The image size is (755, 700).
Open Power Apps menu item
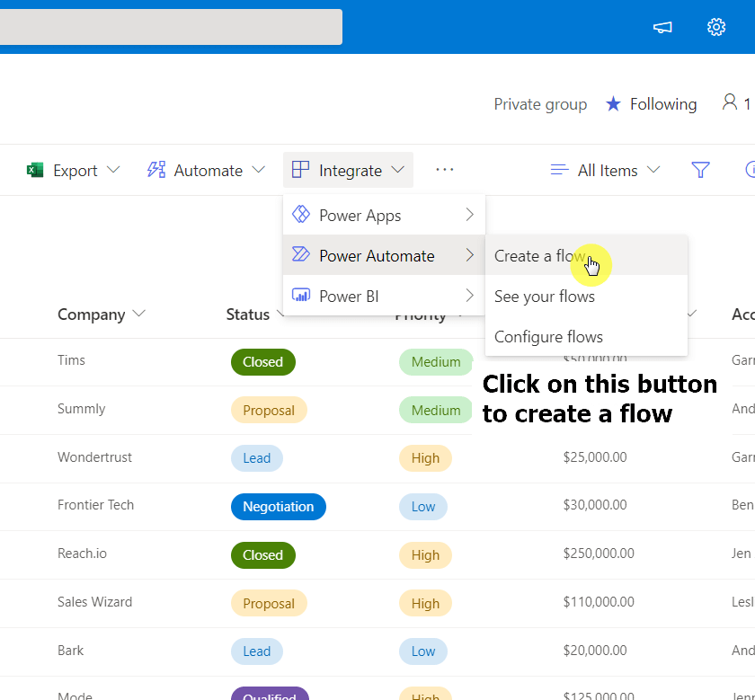click(384, 215)
